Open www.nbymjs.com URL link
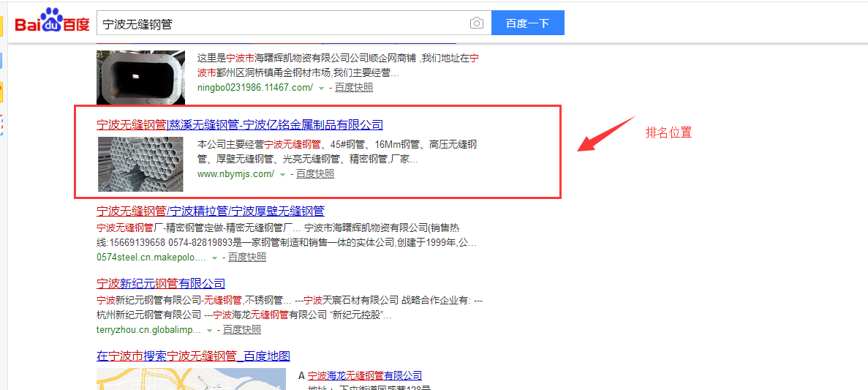The height and width of the screenshot is (390, 868). coord(235,174)
